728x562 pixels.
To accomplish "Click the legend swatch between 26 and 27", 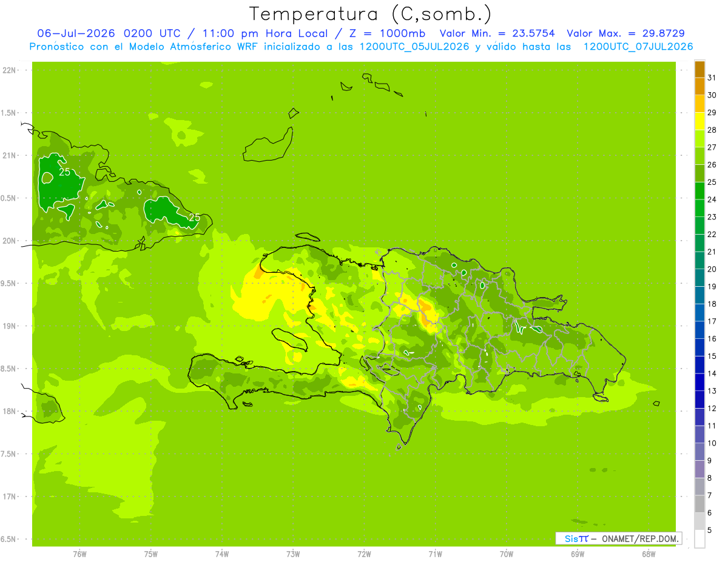I will 699,156.
